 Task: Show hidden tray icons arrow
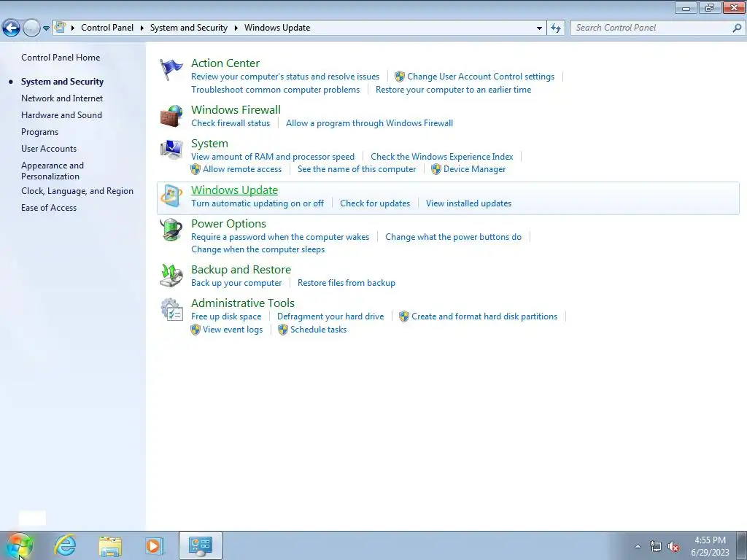coord(638,546)
